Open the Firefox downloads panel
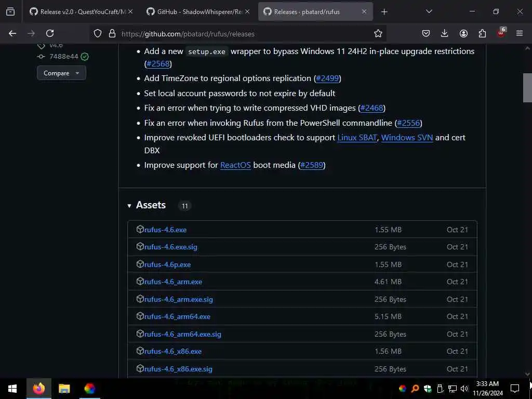The width and height of the screenshot is (532, 399). pos(445,33)
